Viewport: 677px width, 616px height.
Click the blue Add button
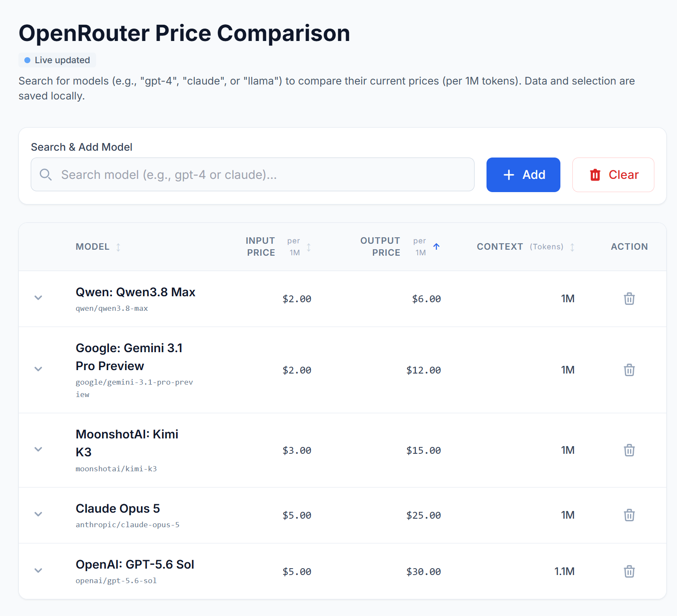point(523,175)
